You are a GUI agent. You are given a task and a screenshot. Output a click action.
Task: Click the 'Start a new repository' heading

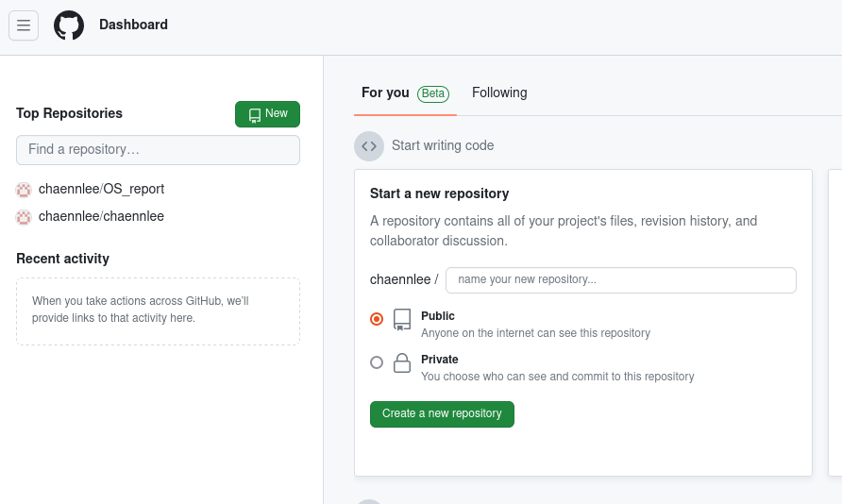coord(439,193)
